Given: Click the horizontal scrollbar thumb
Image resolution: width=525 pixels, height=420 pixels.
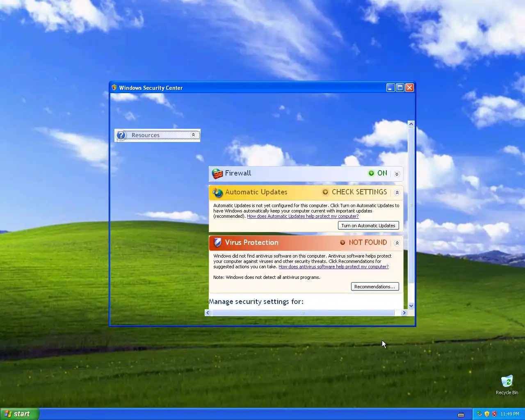Looking at the screenshot, I should (303, 313).
